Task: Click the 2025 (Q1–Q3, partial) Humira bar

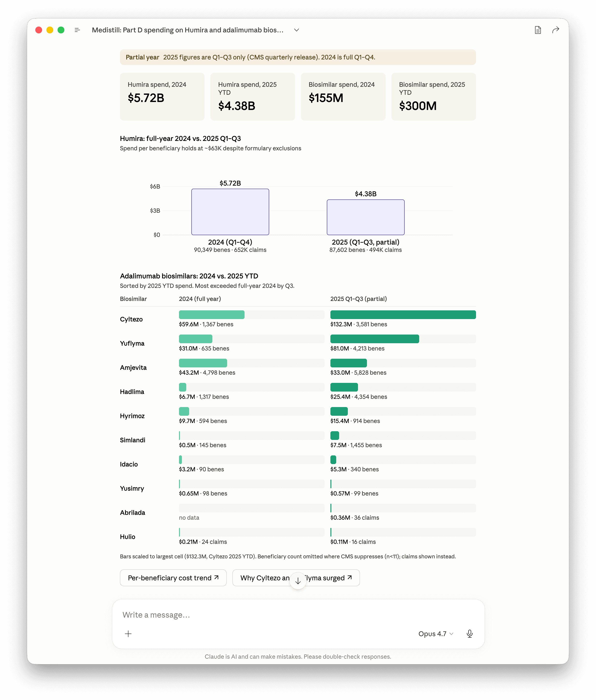Action: click(365, 217)
